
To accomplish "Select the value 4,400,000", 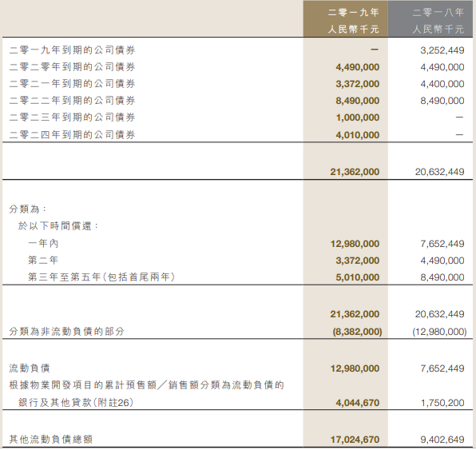I will (442, 84).
